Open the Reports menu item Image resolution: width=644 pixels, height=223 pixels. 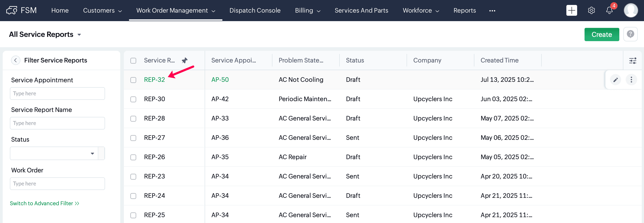click(464, 11)
